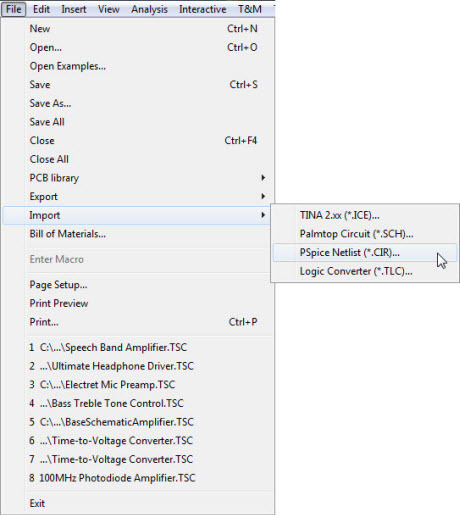The width and height of the screenshot is (460, 515).
Task: Select Open Examples... entry
Action: [x=138, y=66]
